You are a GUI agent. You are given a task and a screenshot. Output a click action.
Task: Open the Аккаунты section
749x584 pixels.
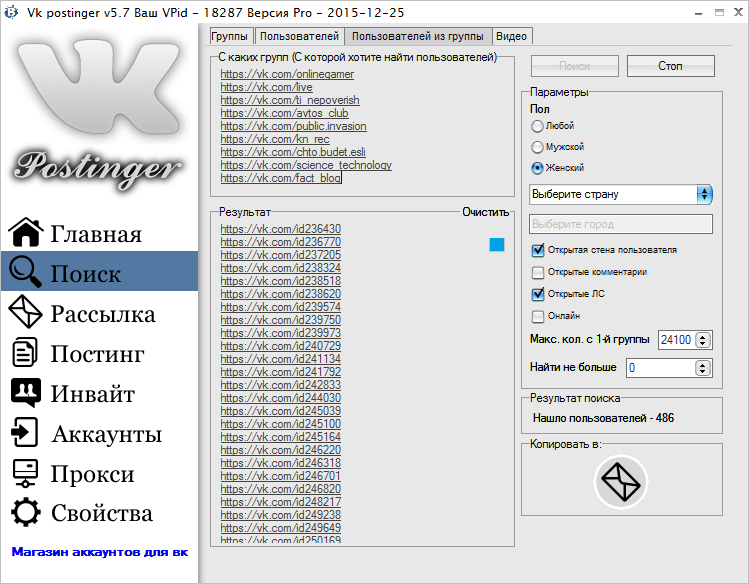click(x=107, y=434)
